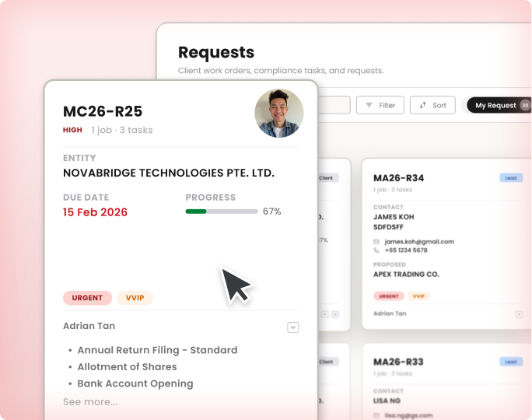Screen dimensions: 532x420
Task: Click the URGENT tag on MA26-R34
Action: click(x=389, y=296)
